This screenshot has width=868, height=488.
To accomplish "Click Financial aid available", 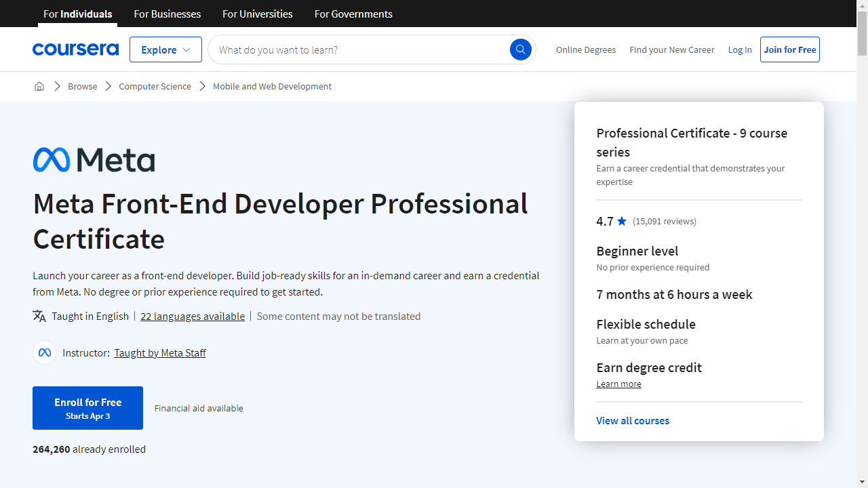I will tap(199, 408).
